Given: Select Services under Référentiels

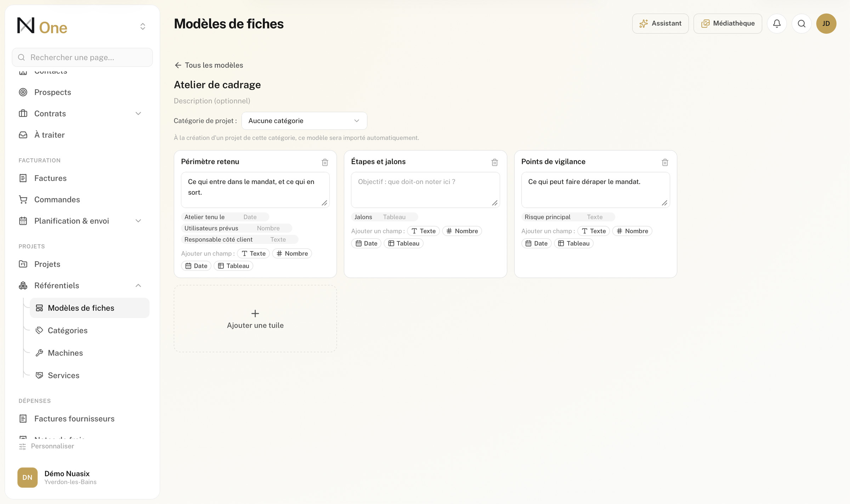Looking at the screenshot, I should [90, 375].
